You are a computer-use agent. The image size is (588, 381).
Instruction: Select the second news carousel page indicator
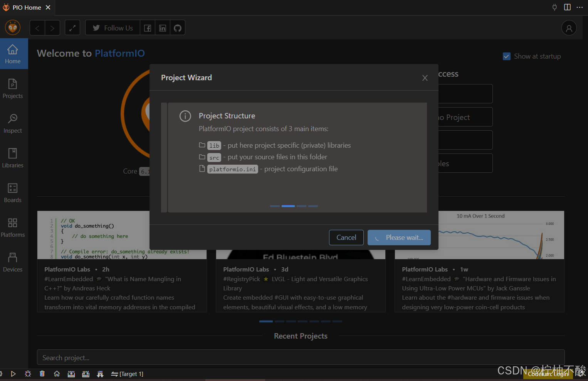(279, 321)
